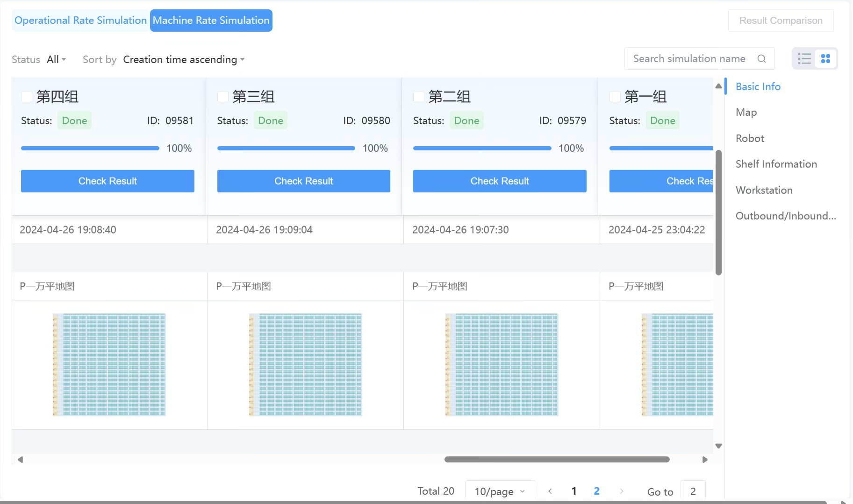Open the Status filter dropdown
This screenshot has height=504, width=853.
56,59
